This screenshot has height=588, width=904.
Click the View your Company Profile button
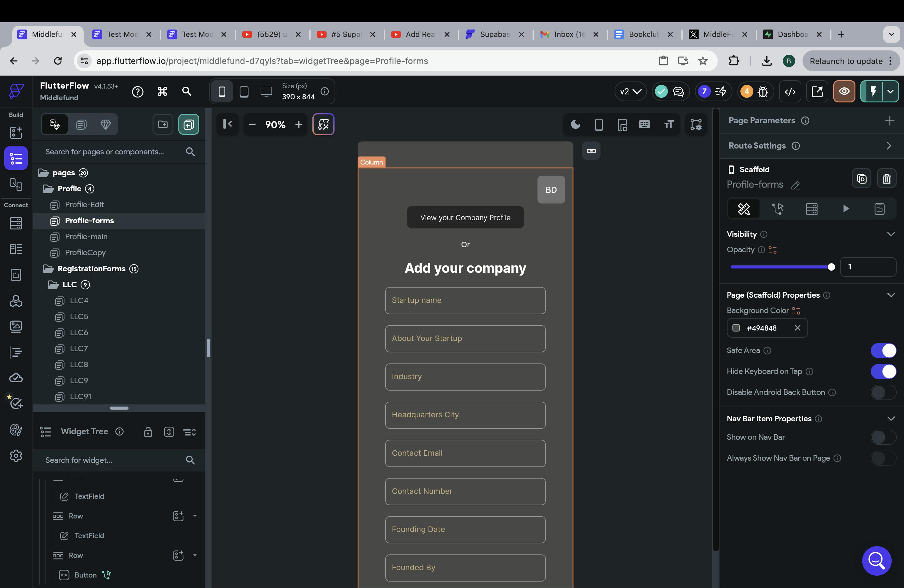click(465, 218)
